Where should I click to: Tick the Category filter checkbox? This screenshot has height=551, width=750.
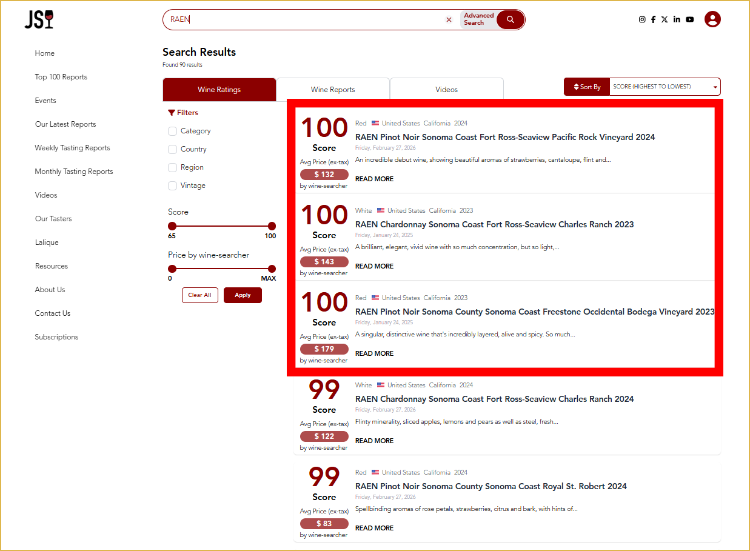pos(172,131)
